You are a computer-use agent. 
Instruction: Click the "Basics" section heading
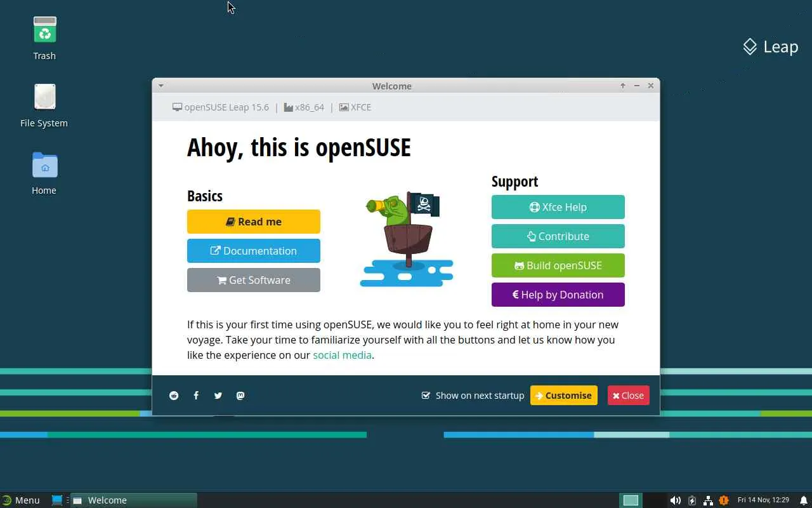(x=205, y=196)
